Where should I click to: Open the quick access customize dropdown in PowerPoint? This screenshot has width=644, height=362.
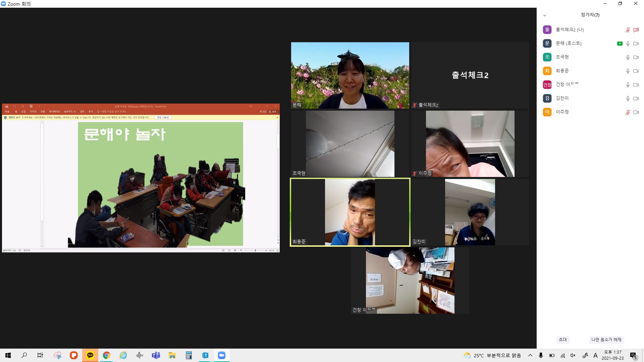tap(39, 107)
